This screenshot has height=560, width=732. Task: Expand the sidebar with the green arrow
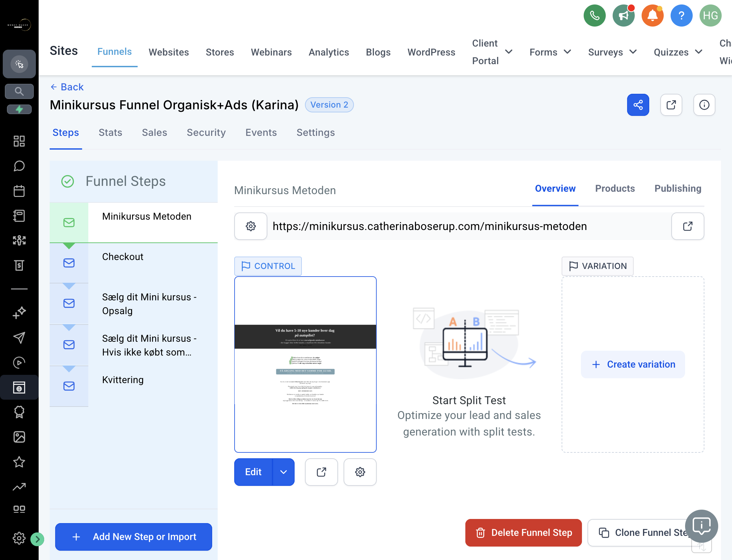pyautogui.click(x=37, y=539)
